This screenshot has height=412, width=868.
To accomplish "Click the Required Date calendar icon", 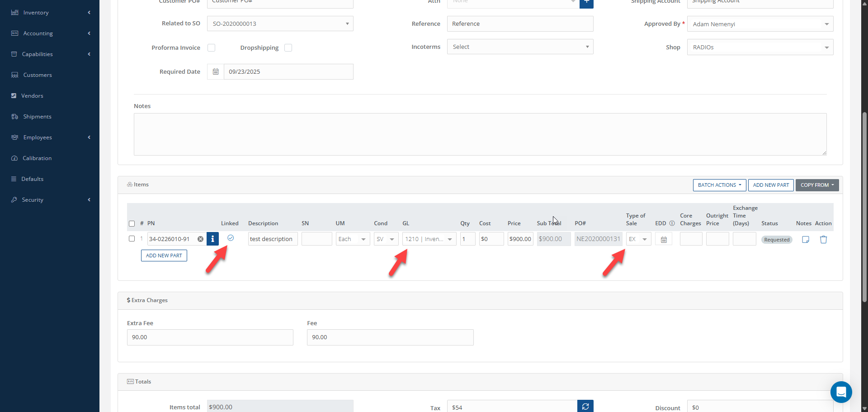I will 216,72.
